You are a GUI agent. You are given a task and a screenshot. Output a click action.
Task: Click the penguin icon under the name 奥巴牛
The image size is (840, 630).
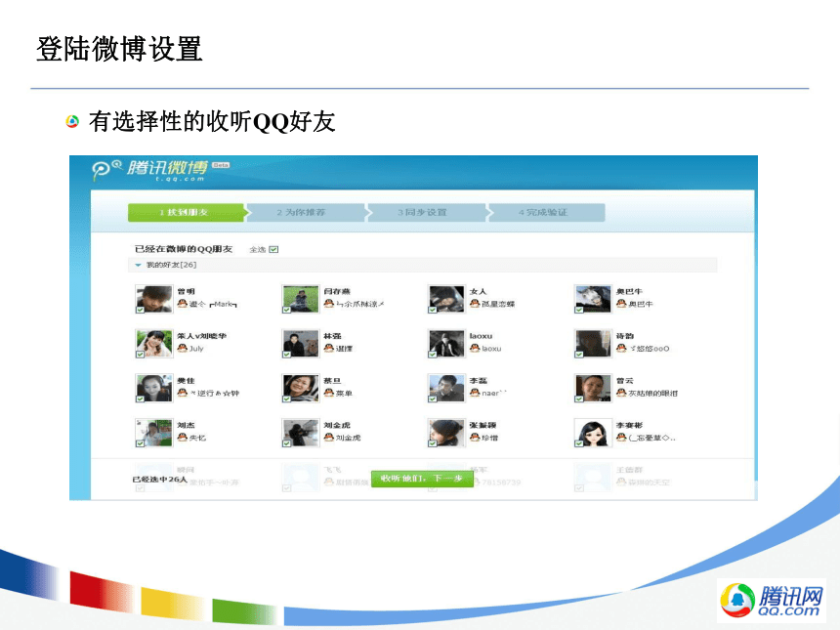coord(621,304)
